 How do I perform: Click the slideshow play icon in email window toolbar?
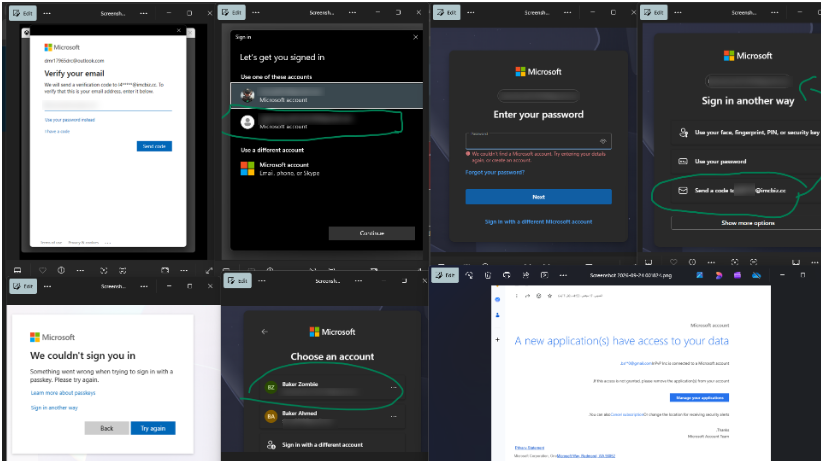[545, 275]
